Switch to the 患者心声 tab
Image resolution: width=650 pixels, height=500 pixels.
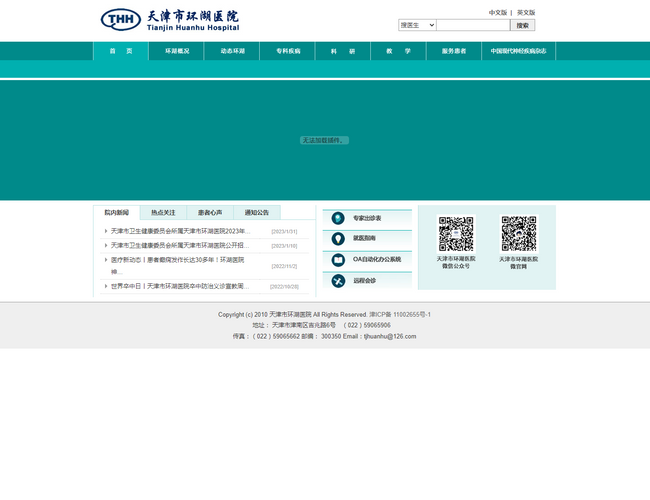pyautogui.click(x=210, y=213)
